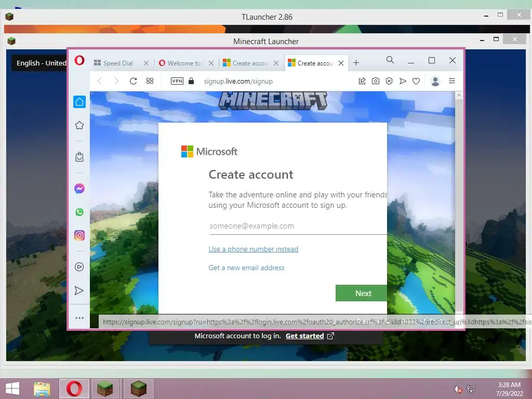Image resolution: width=532 pixels, height=399 pixels.
Task: Open File Explorer from taskbar
Action: click(x=42, y=389)
